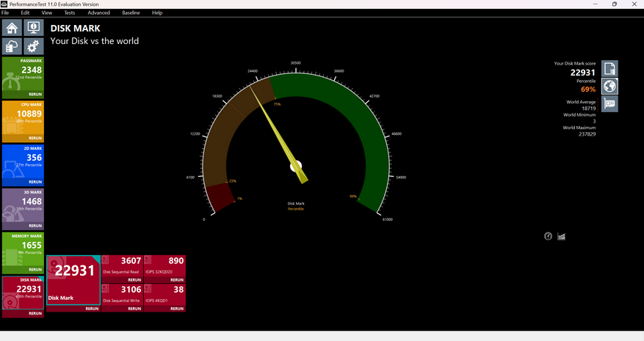This screenshot has width=644, height=341.
Task: Rerun the Disk Sequential Read test
Action: (x=134, y=280)
